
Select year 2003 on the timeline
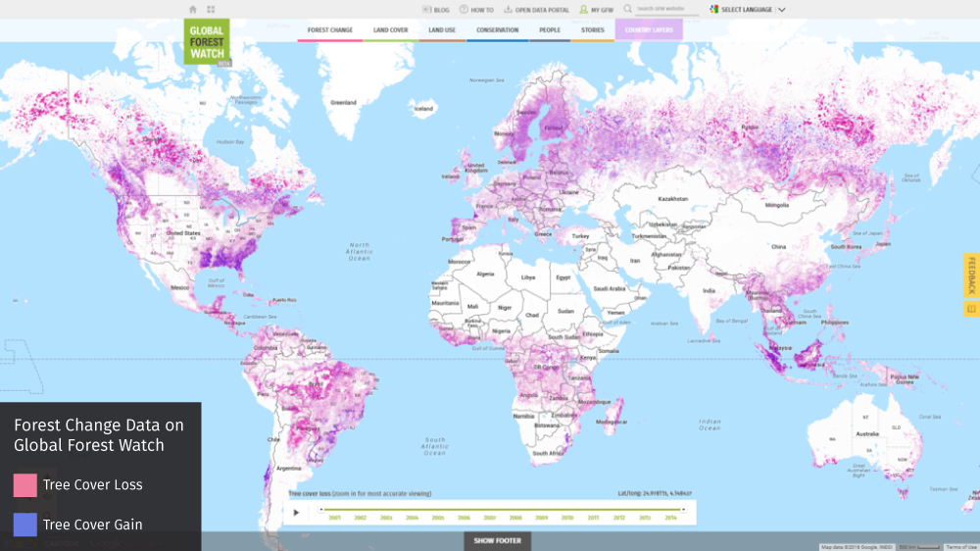tap(386, 518)
